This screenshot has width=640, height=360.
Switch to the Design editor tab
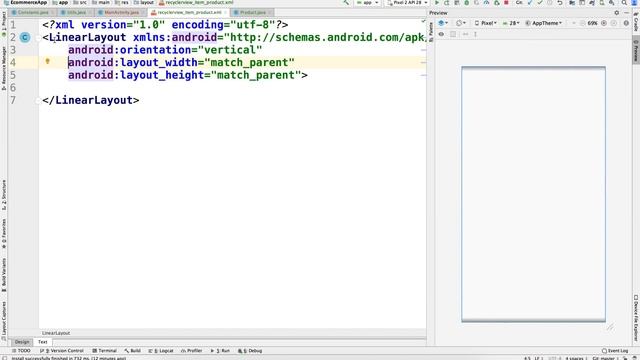[x=22, y=342]
